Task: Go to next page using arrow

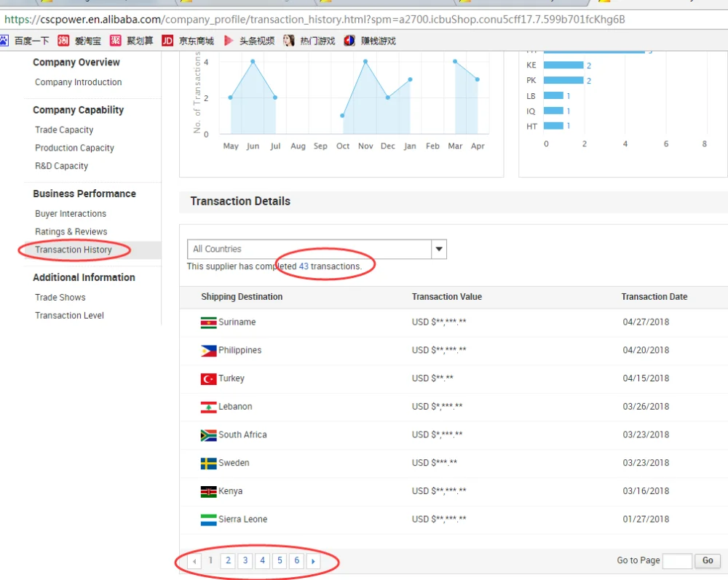Action: pyautogui.click(x=313, y=561)
